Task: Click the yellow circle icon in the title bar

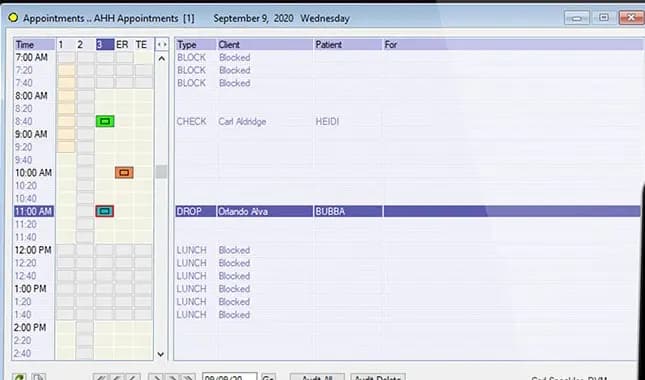Action: tap(13, 18)
